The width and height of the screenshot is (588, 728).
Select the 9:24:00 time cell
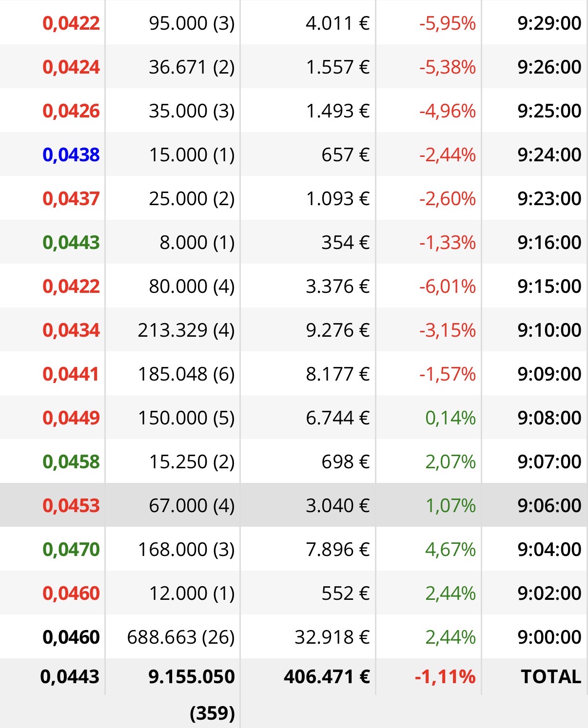[x=549, y=155]
